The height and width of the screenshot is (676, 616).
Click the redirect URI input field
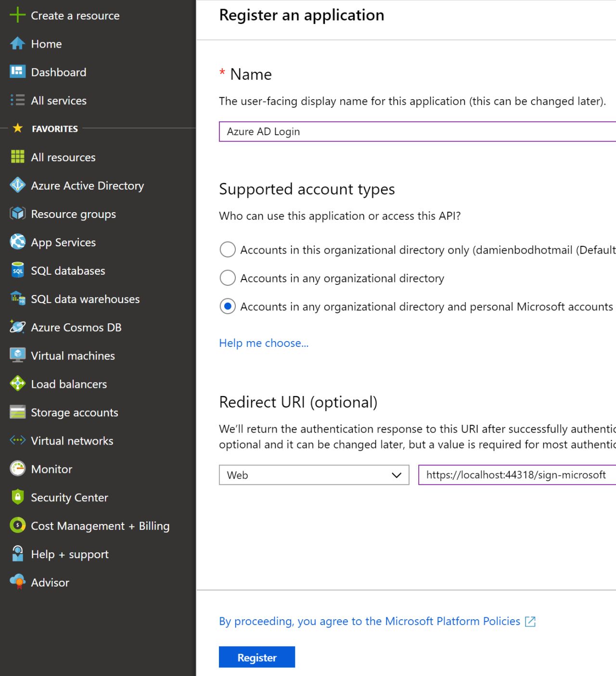(x=515, y=475)
